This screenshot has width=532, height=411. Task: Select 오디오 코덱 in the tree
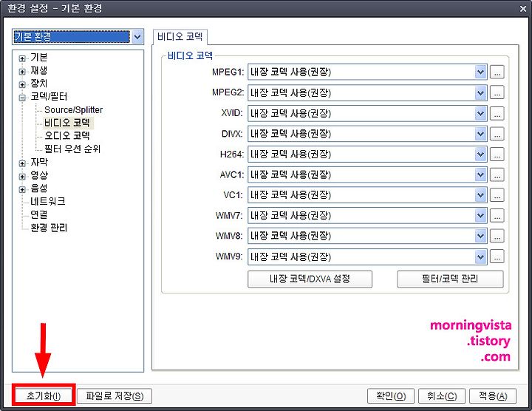click(x=67, y=136)
